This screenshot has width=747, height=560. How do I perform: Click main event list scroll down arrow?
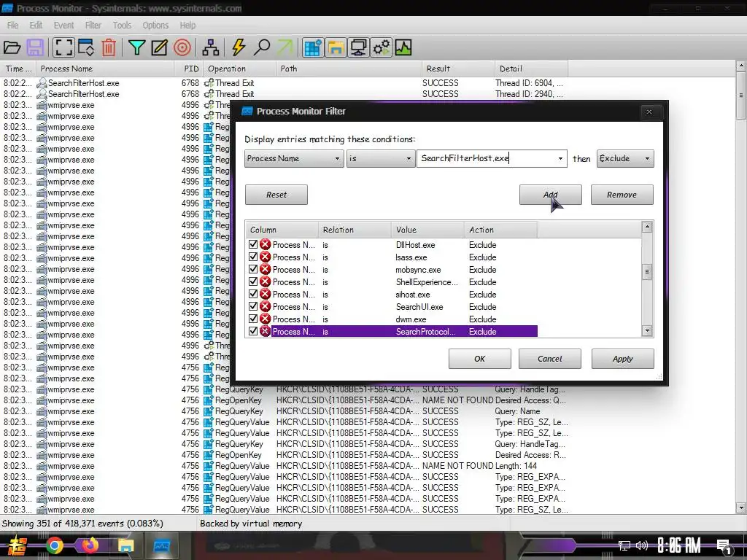(741, 507)
